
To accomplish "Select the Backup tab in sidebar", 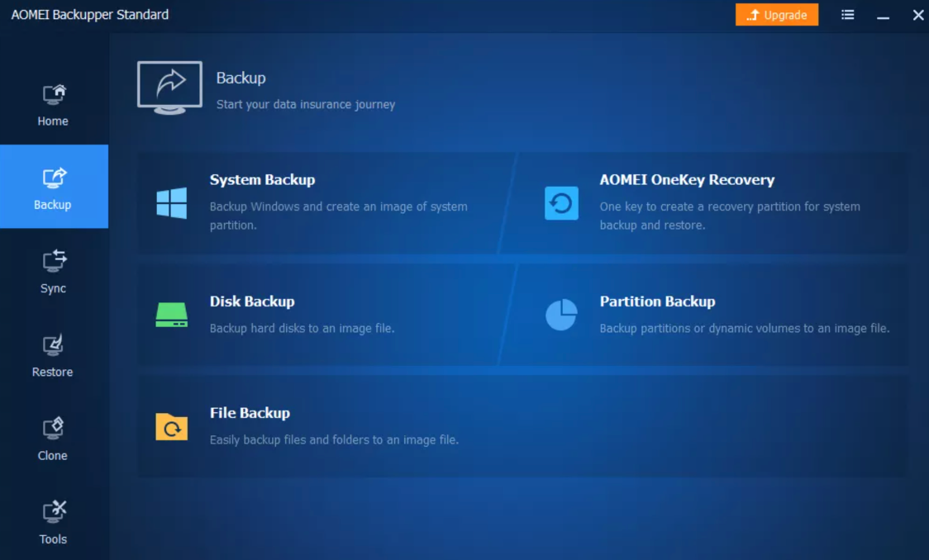I will 54,187.
